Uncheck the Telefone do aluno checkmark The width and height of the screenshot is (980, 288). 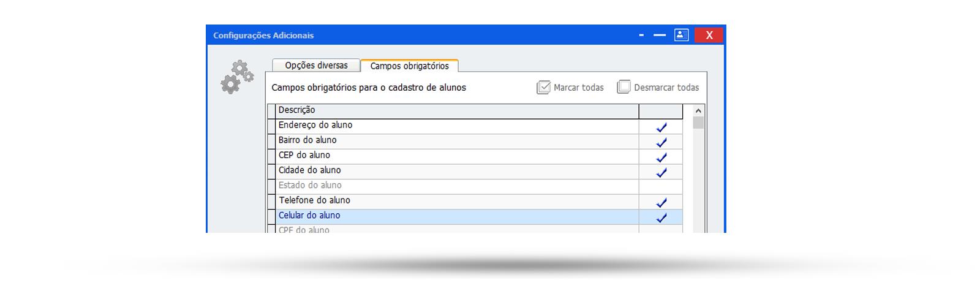point(661,202)
